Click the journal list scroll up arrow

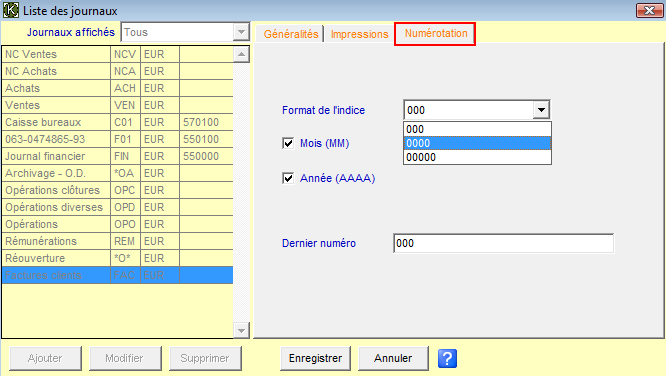[x=241, y=54]
